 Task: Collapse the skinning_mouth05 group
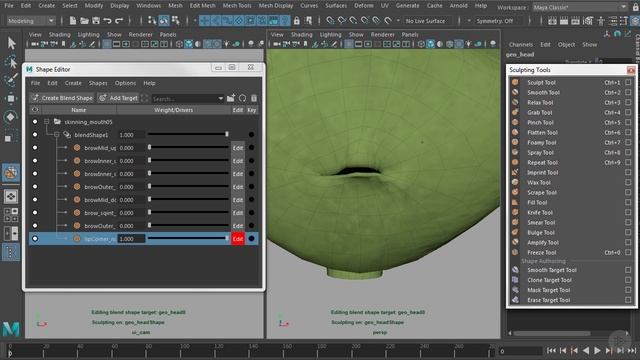47,122
